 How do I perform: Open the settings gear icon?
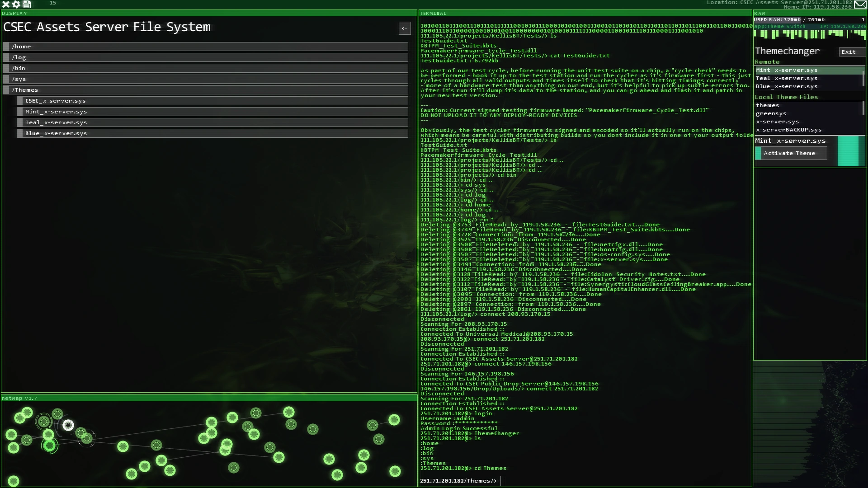[x=16, y=5]
